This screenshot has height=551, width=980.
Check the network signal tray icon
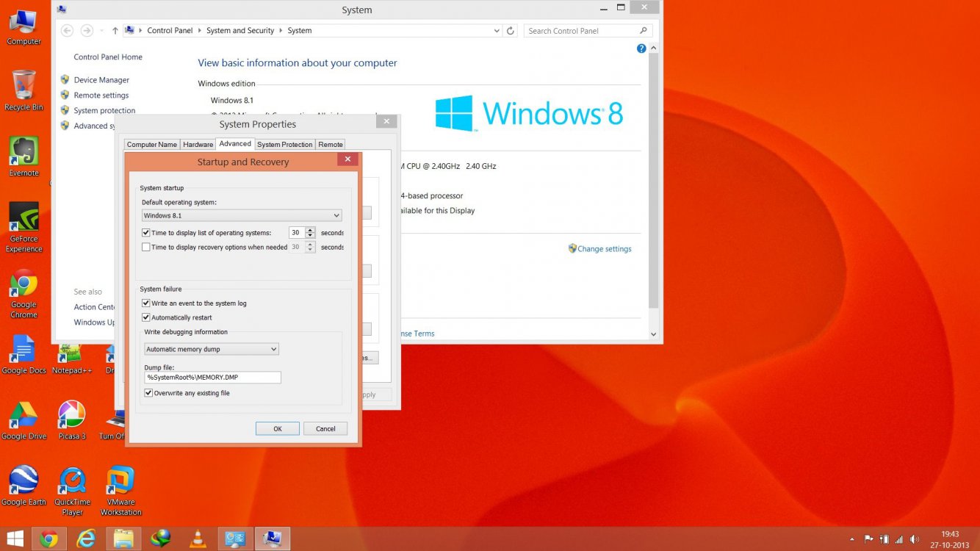coord(898,539)
